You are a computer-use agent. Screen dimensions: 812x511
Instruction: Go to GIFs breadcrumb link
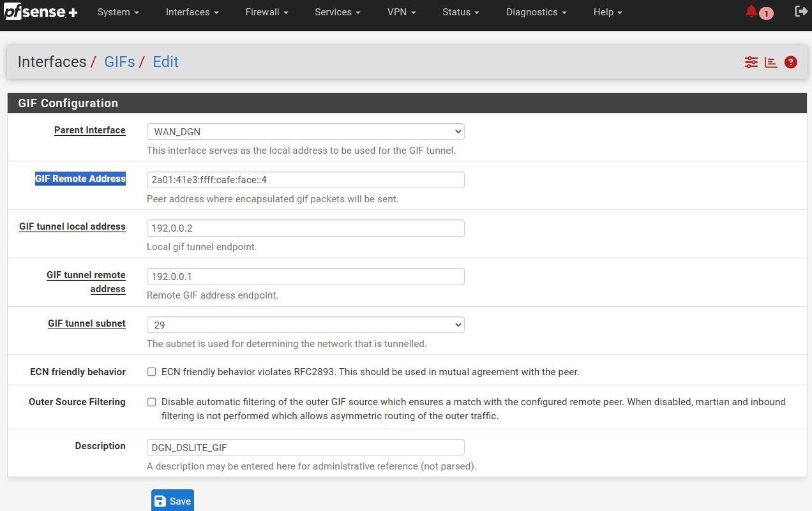click(x=119, y=62)
